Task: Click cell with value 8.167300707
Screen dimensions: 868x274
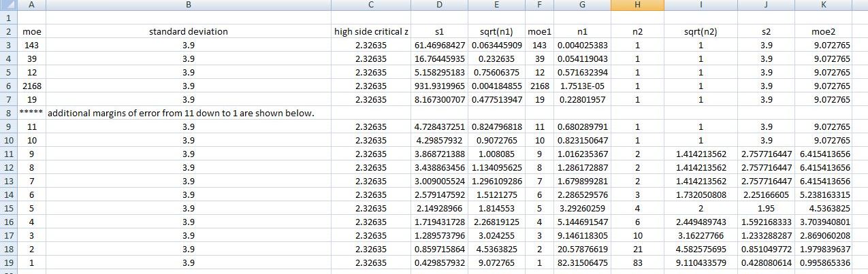Action: click(439, 99)
